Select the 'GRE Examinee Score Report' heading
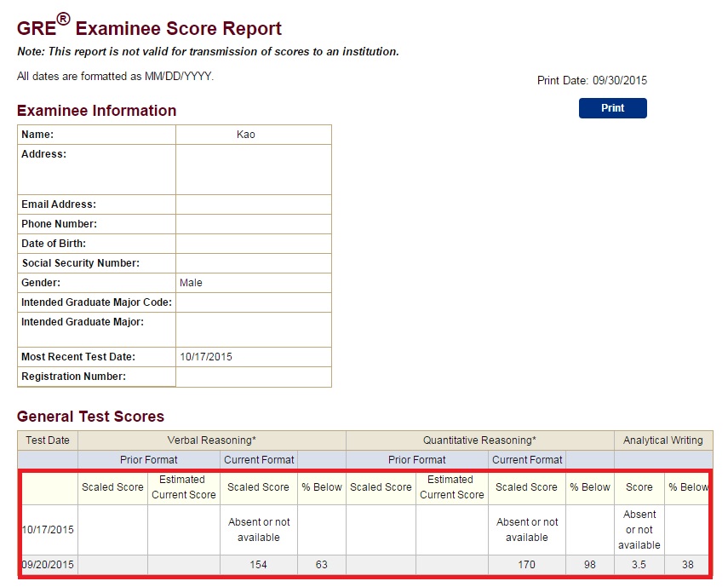This screenshot has width=728, height=587. coord(149,26)
